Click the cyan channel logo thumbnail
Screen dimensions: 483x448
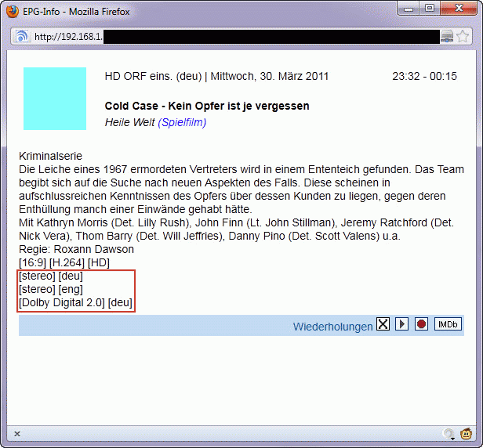55,99
